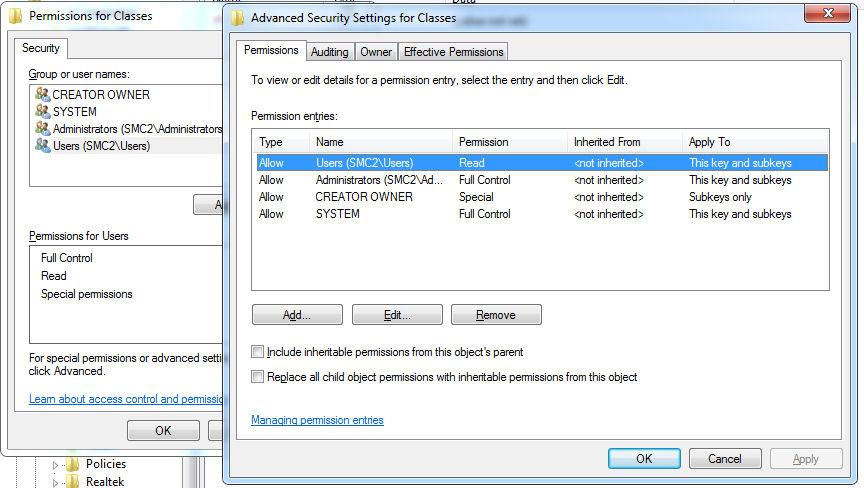Click folder icon in Advanced Security title bar
Viewport: 864px width, 488px height.
[237, 17]
